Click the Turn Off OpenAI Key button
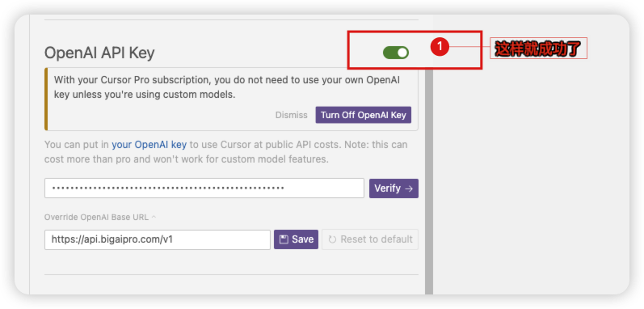 363,115
